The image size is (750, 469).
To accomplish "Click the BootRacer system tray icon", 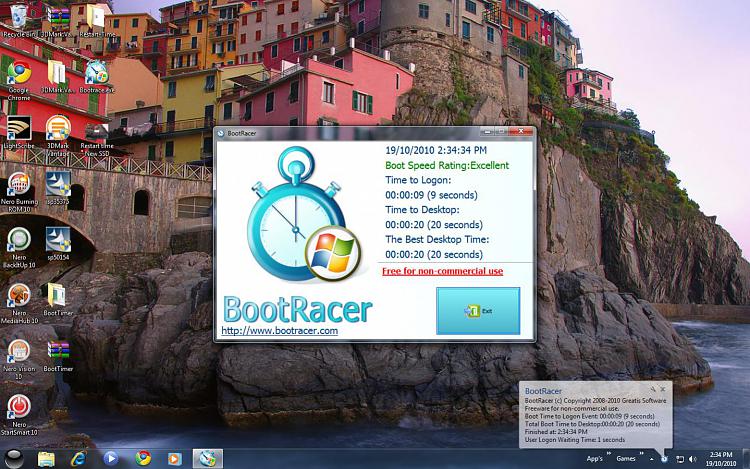I will [x=664, y=459].
